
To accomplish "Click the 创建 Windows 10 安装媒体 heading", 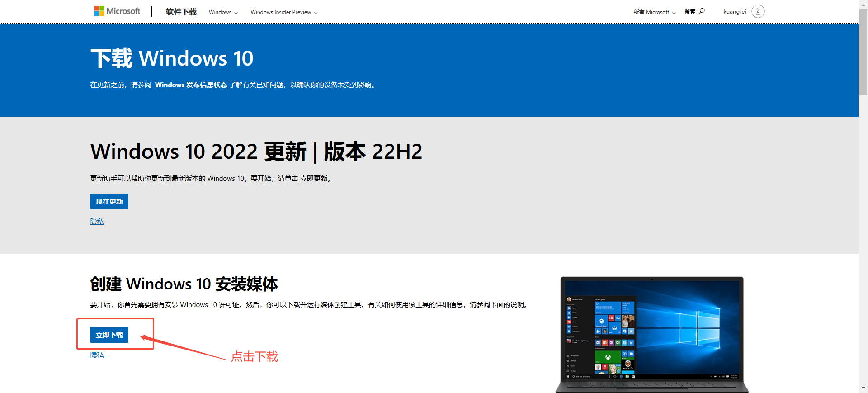I will pyautogui.click(x=184, y=284).
